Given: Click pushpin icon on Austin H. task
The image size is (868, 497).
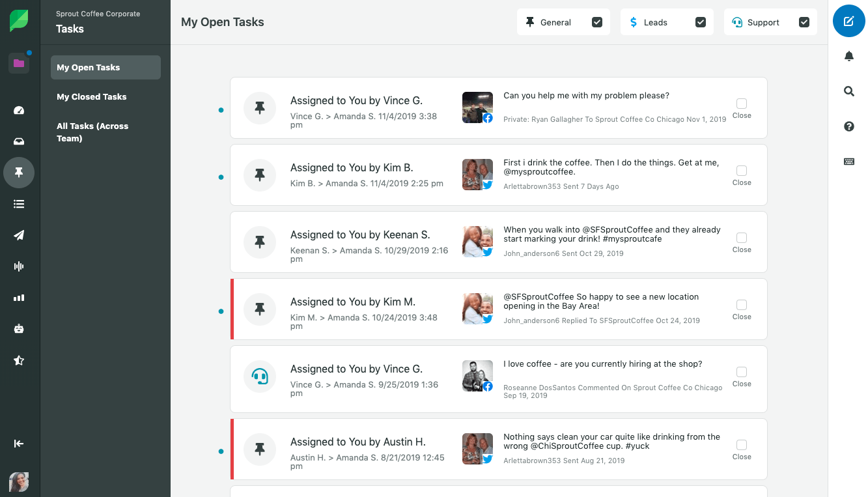Looking at the screenshot, I should pos(260,449).
